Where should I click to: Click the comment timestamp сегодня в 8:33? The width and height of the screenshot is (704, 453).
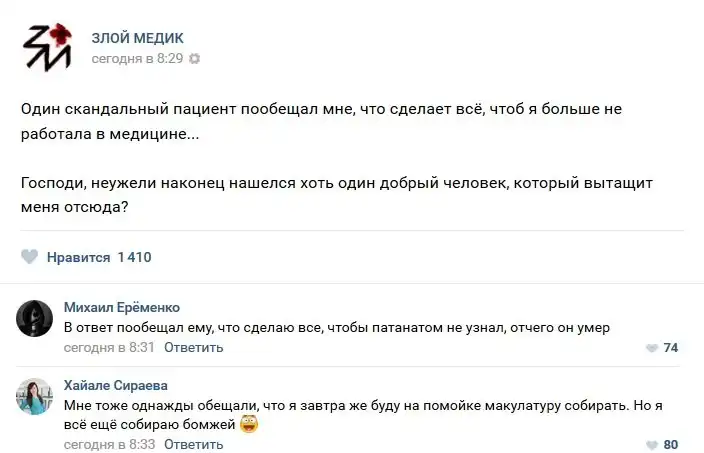coord(109,444)
